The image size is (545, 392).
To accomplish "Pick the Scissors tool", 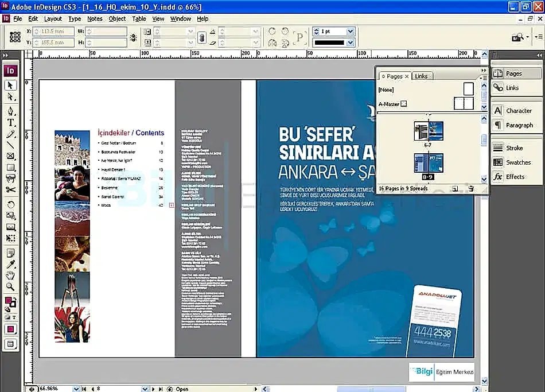I will coord(10,190).
